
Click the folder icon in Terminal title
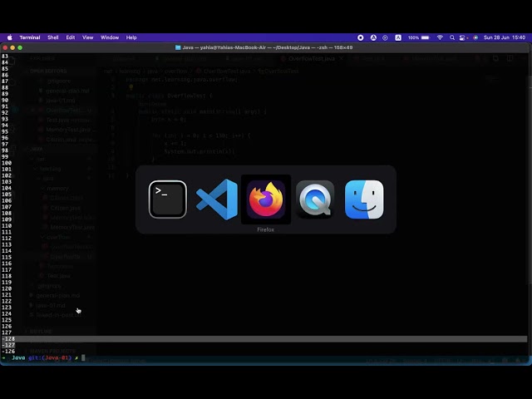tap(178, 47)
